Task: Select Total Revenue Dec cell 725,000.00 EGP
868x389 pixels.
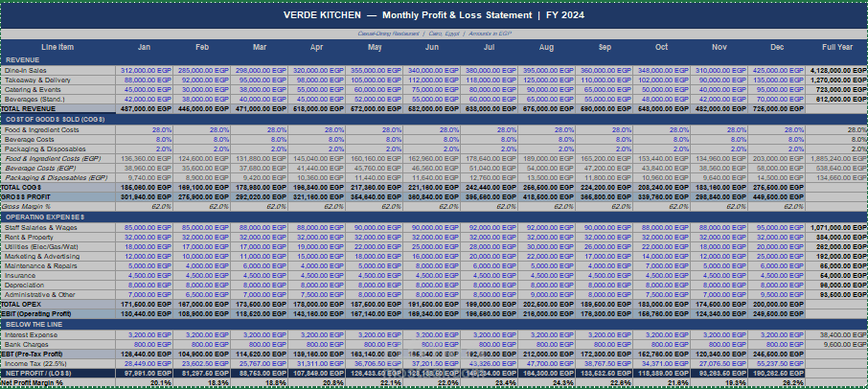Action: [x=777, y=109]
